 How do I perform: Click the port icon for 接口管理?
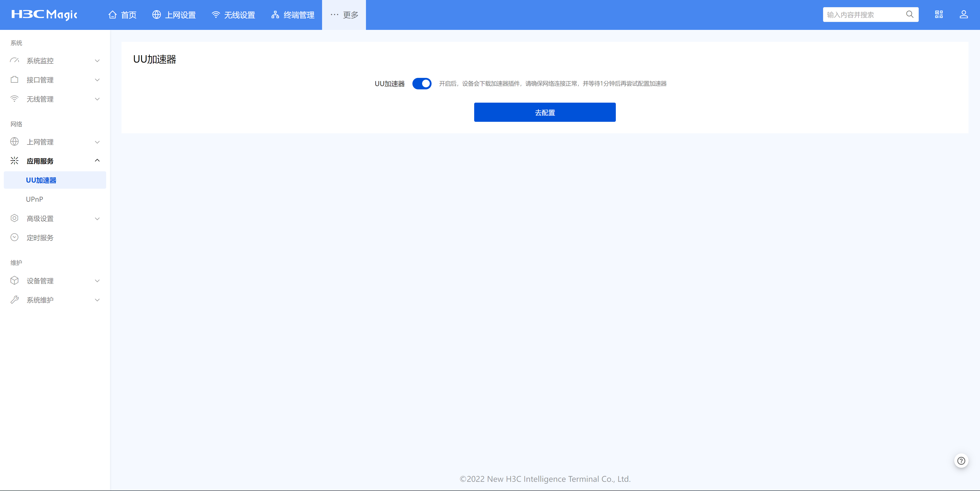click(x=15, y=80)
